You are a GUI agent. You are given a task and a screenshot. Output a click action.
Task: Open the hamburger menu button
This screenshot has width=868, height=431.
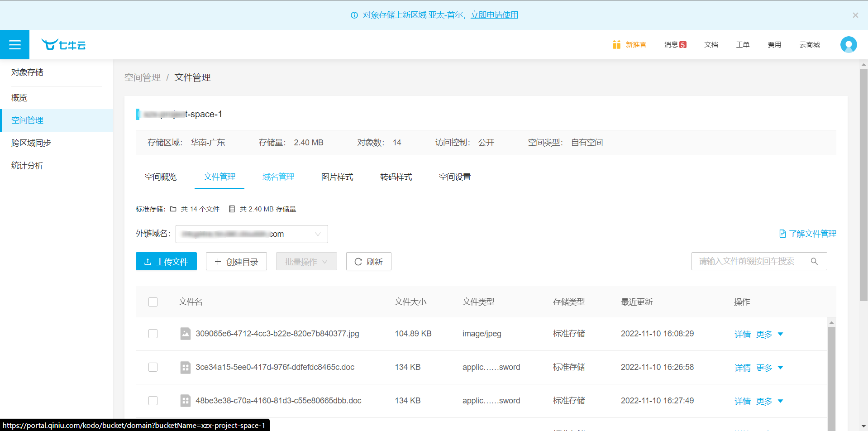[14, 44]
